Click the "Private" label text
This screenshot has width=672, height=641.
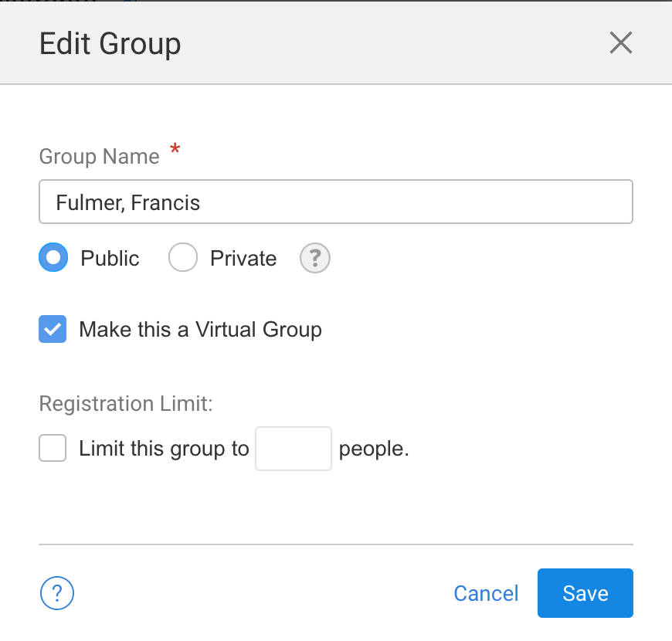243,258
